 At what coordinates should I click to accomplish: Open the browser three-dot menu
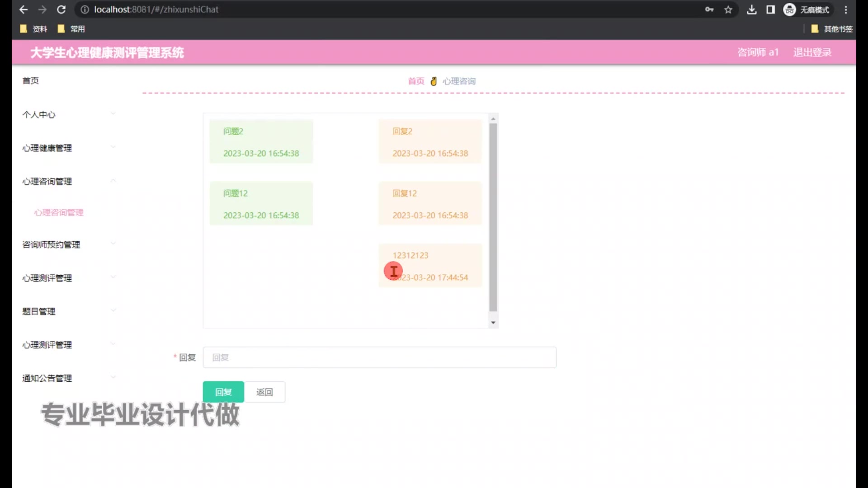pos(846,9)
